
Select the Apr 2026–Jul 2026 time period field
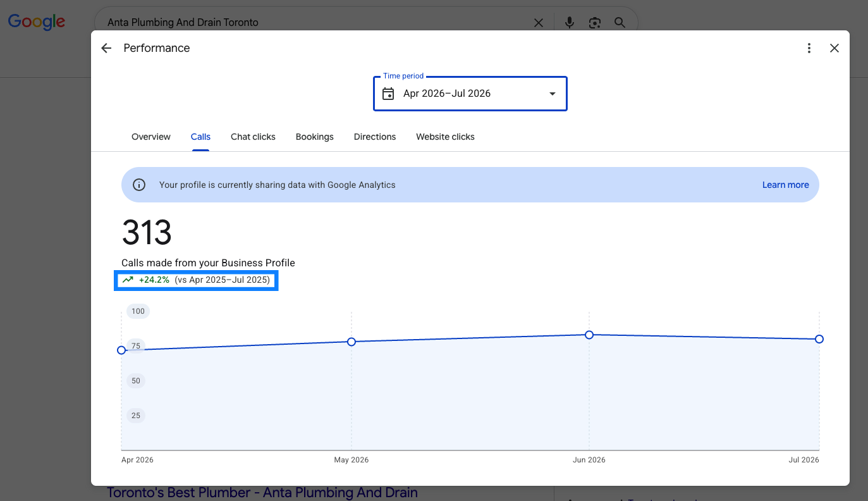[x=470, y=94]
